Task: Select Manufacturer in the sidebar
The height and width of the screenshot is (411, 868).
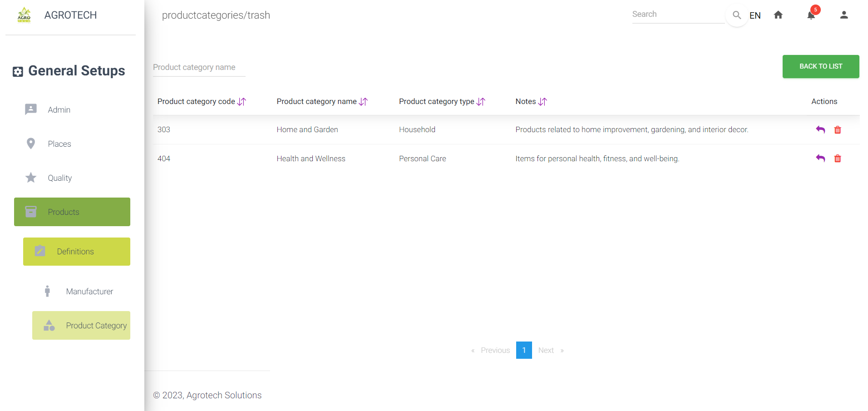Action: [89, 292]
